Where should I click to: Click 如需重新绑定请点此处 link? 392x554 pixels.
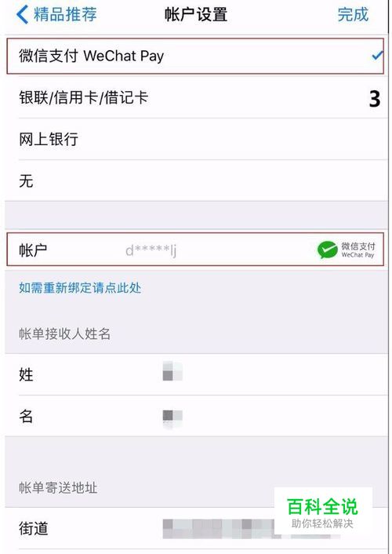click(80, 288)
